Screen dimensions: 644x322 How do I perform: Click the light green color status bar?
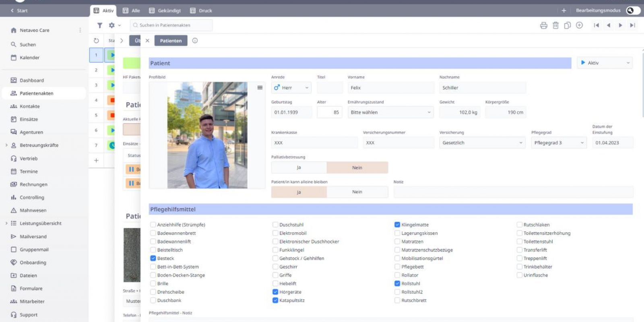tap(132, 63)
